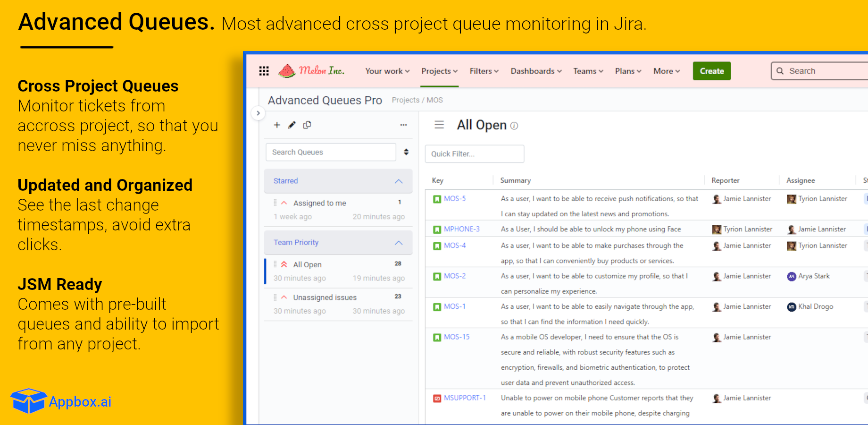
Task: Open the app switcher grid icon
Action: pyautogui.click(x=264, y=71)
